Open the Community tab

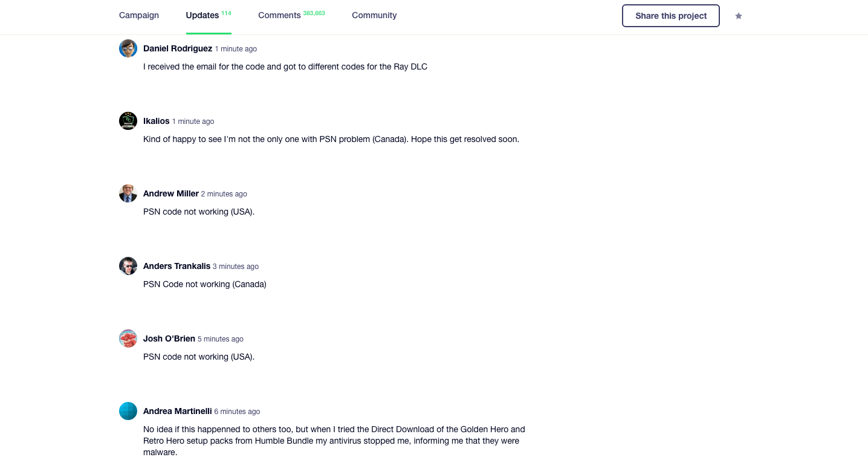click(x=374, y=15)
